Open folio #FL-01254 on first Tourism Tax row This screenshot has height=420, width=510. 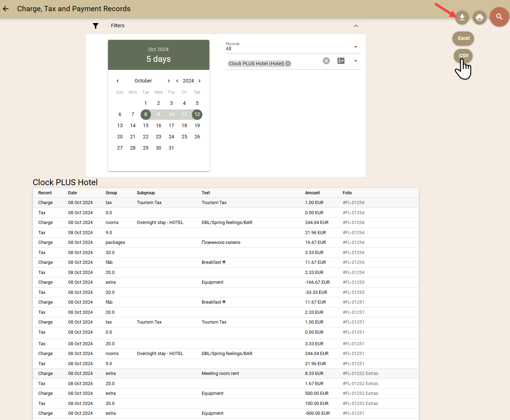point(353,203)
